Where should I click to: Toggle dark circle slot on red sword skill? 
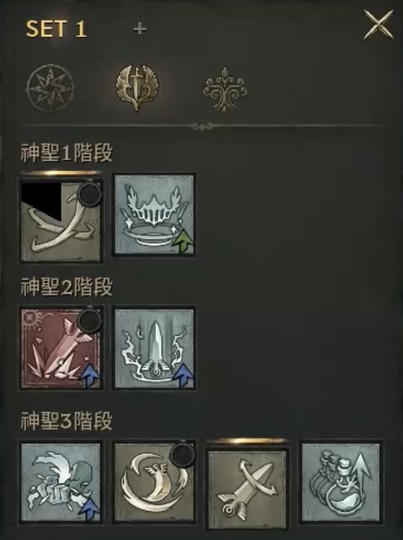click(89, 321)
